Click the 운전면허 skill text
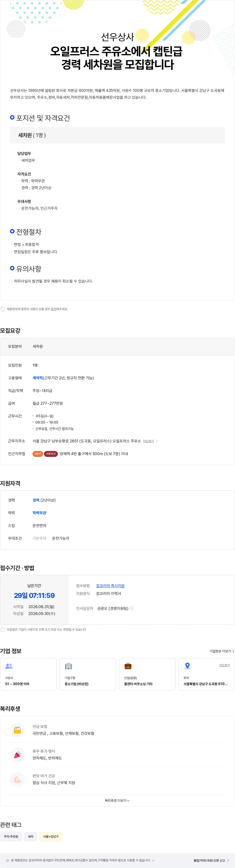The image size is (235, 868). tap(39, 526)
